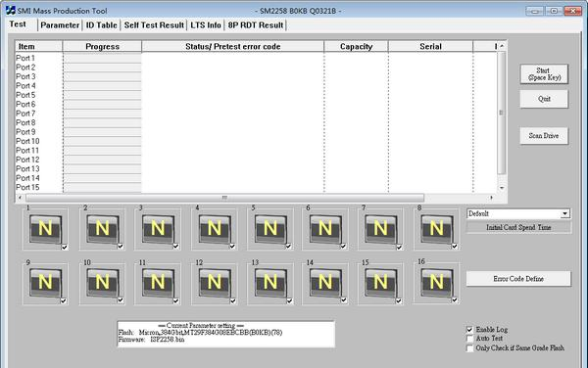This screenshot has width=588, height=368.
Task: Click the Serial column header
Action: pyautogui.click(x=430, y=46)
